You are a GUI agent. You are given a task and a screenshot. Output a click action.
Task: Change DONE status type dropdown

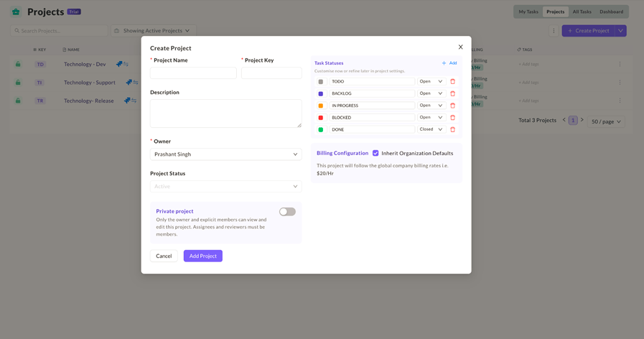(431, 129)
